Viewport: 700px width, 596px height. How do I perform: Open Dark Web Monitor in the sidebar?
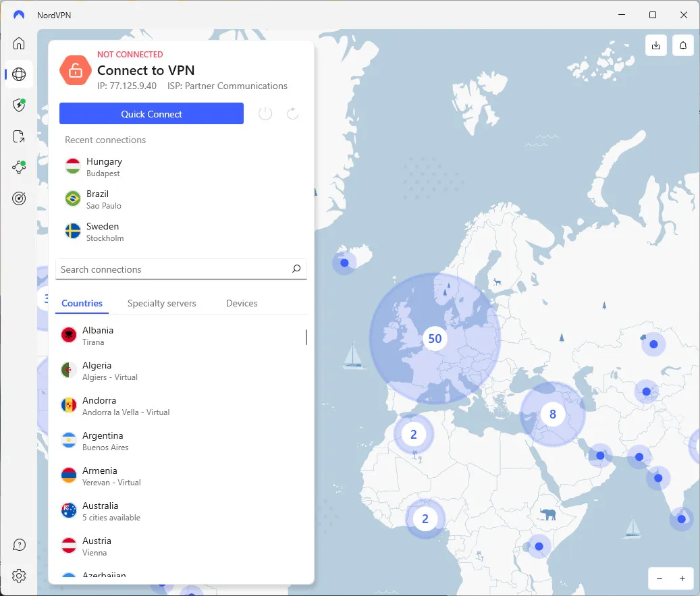18,198
